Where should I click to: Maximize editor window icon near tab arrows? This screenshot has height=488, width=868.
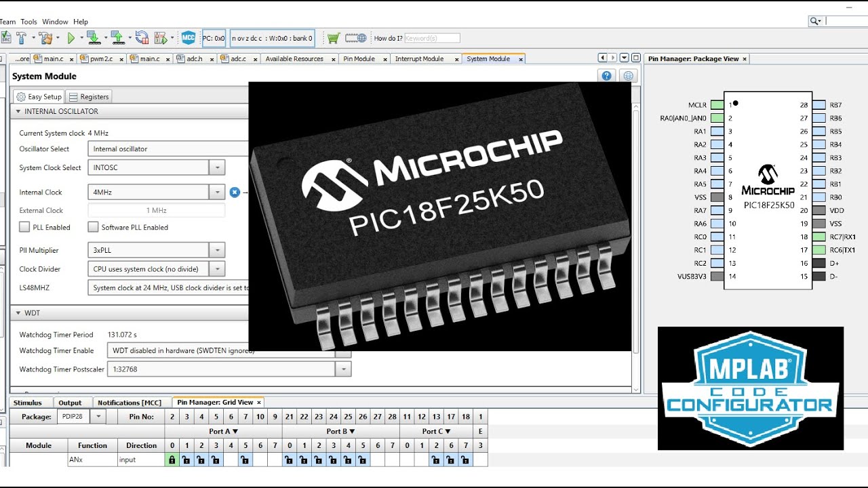(635, 58)
